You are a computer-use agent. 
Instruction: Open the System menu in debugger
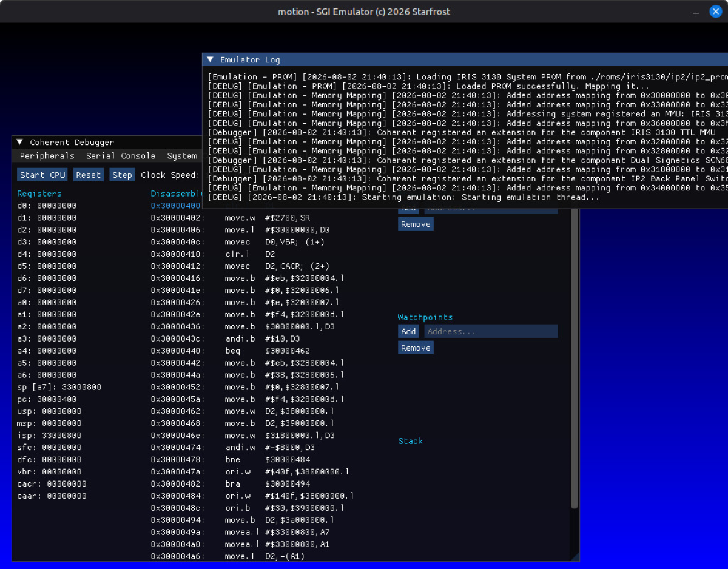(x=182, y=156)
